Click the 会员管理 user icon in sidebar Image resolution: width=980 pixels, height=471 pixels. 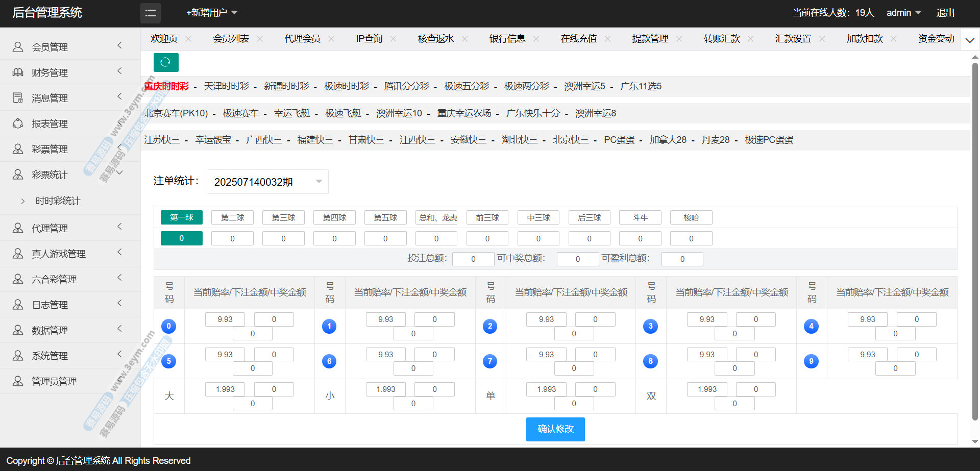18,47
